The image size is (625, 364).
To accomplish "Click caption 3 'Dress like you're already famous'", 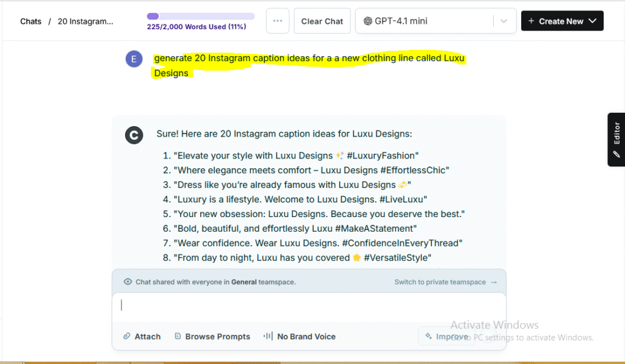I will (x=292, y=185).
